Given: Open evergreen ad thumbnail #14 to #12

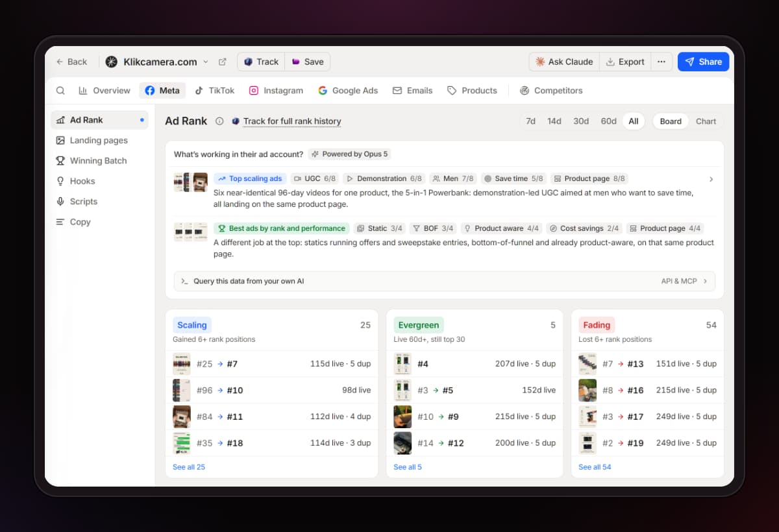Looking at the screenshot, I should 402,443.
